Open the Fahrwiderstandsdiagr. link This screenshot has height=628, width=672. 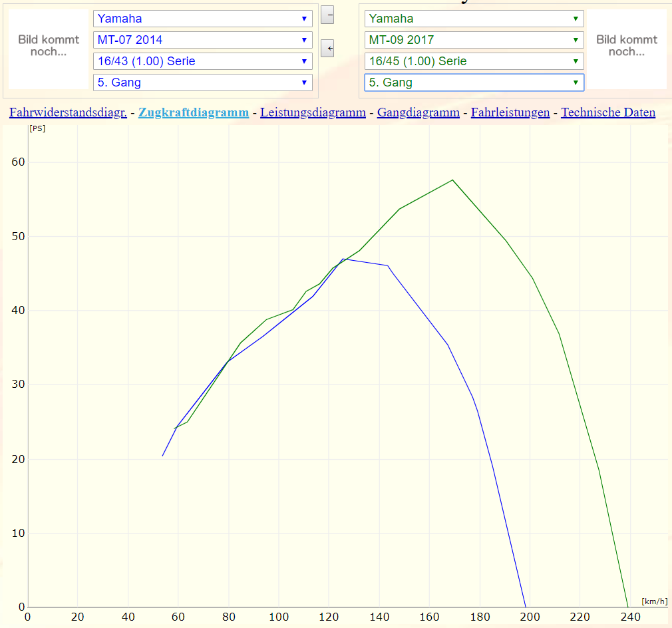(68, 112)
